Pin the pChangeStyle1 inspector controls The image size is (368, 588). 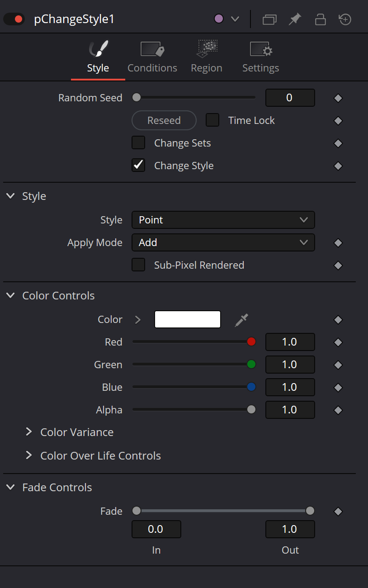coord(295,19)
